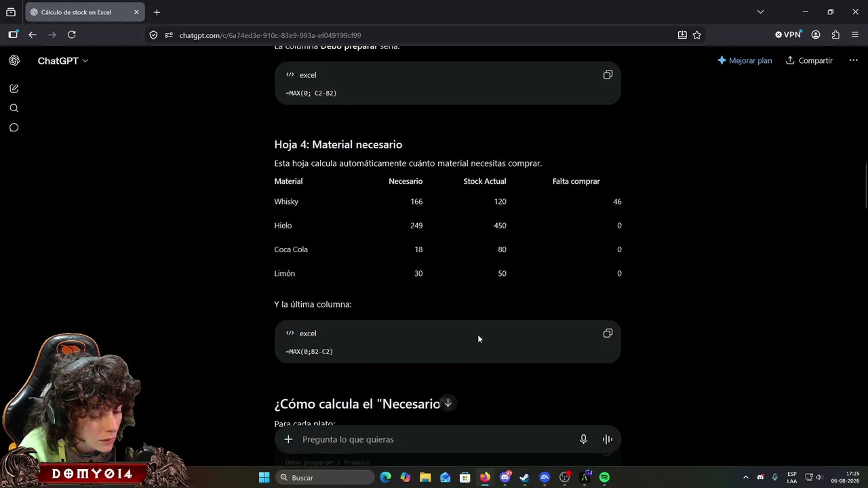This screenshot has width=868, height=488.
Task: Expand the list all tabs chevron
Action: [x=760, y=12]
